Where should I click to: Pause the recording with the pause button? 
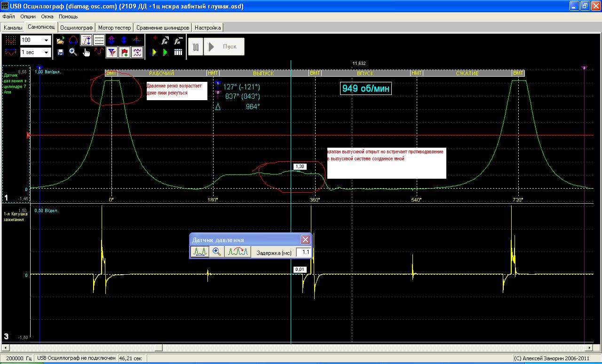click(196, 47)
